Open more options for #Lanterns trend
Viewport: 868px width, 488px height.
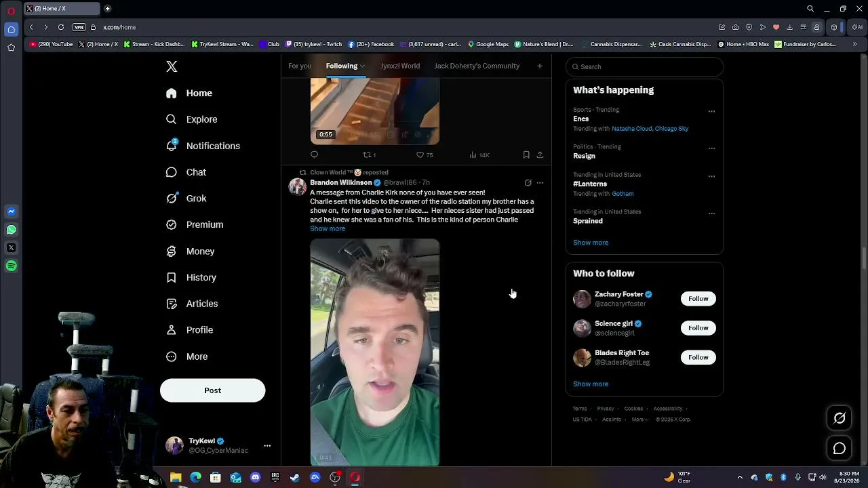[x=711, y=176]
